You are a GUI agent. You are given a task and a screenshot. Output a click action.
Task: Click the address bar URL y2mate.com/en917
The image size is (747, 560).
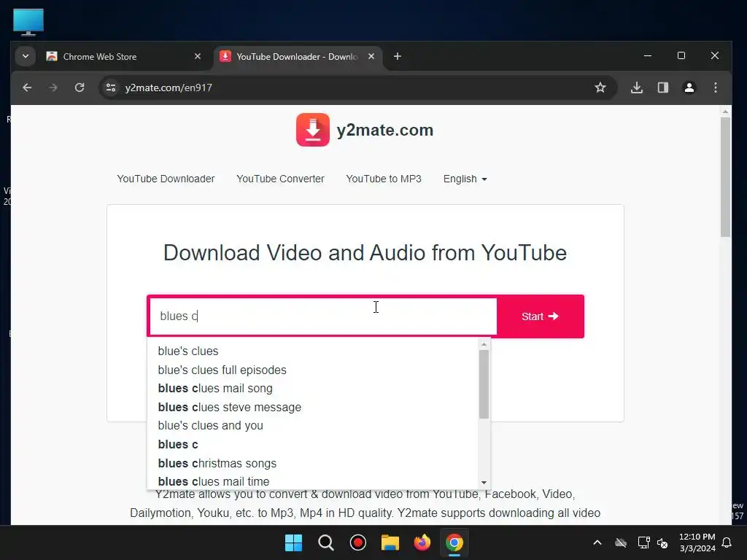click(x=169, y=87)
